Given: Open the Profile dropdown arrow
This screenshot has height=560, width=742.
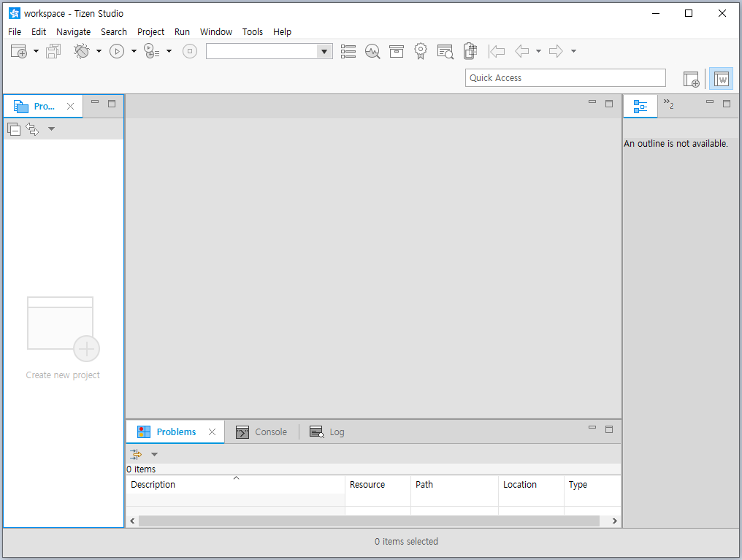Looking at the screenshot, I should click(169, 51).
